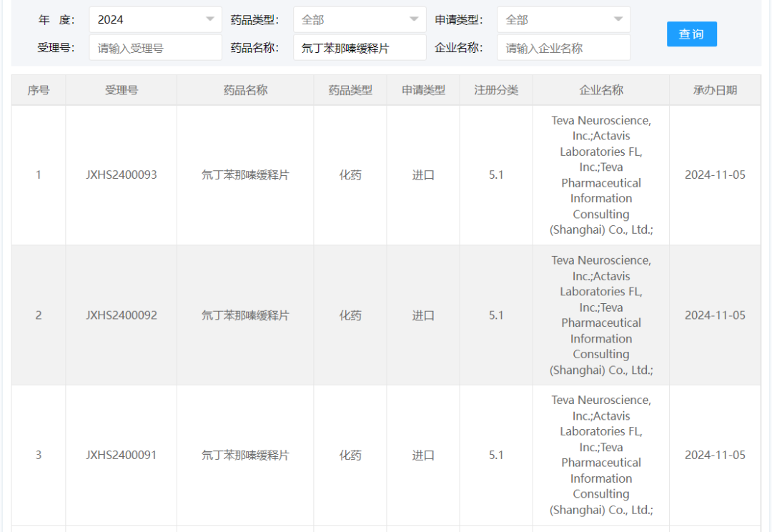Open the 年度 2024 dropdown

coord(155,20)
